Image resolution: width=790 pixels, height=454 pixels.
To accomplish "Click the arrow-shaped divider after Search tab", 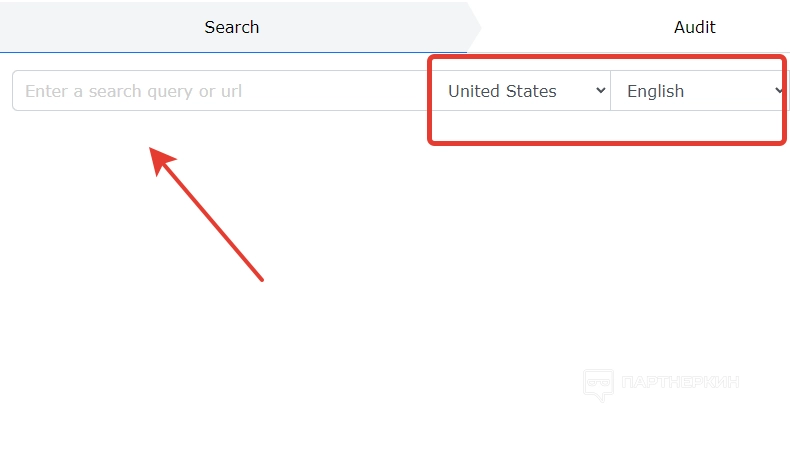I will click(x=474, y=27).
